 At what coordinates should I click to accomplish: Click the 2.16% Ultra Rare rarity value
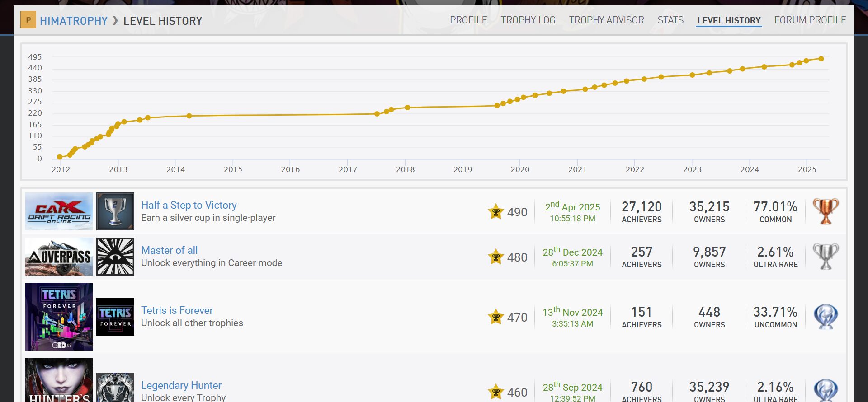click(x=775, y=387)
